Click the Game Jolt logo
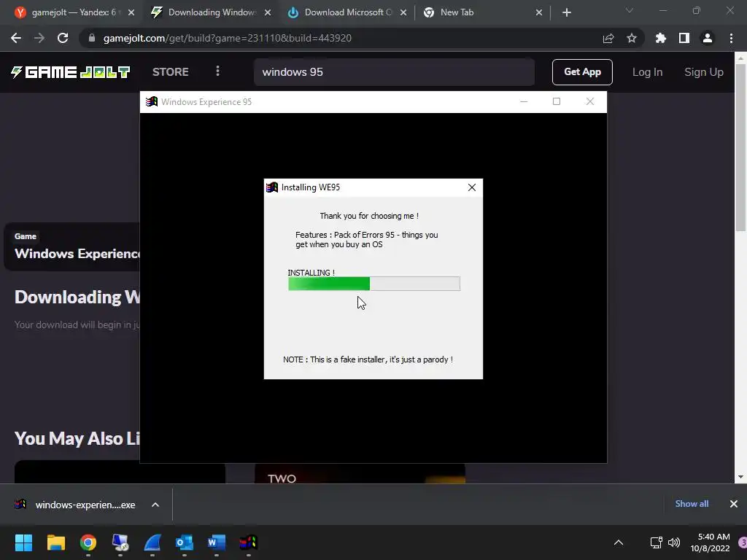The image size is (747, 560). (71, 72)
